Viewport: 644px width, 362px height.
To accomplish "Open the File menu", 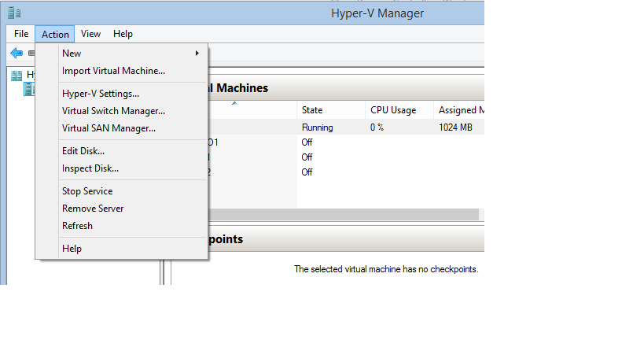I will (21, 34).
